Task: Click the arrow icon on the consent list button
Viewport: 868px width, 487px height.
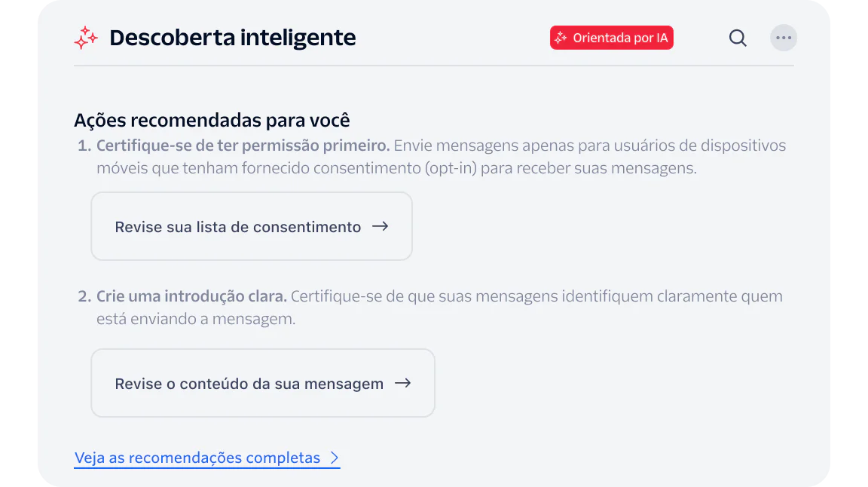Action: [x=381, y=226]
